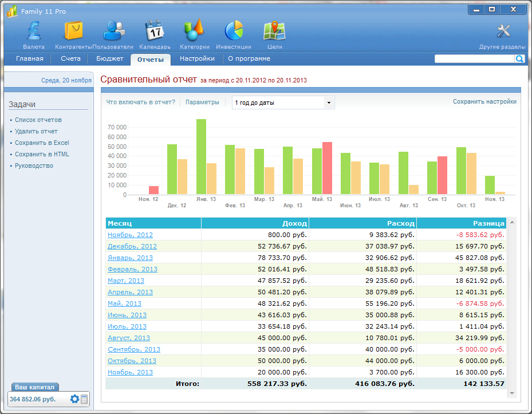This screenshot has height=414, width=532.
Task: Open the Август, 2013 month link
Action: coord(129,338)
